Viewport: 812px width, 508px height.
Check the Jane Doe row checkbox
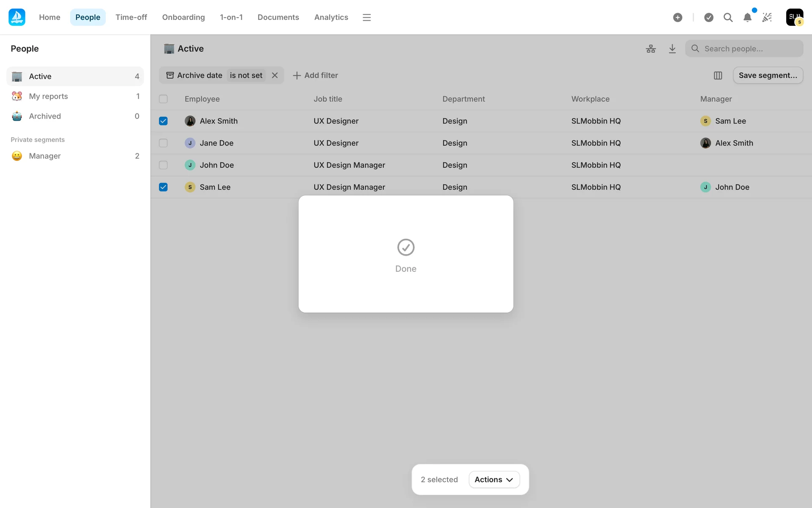tap(163, 143)
